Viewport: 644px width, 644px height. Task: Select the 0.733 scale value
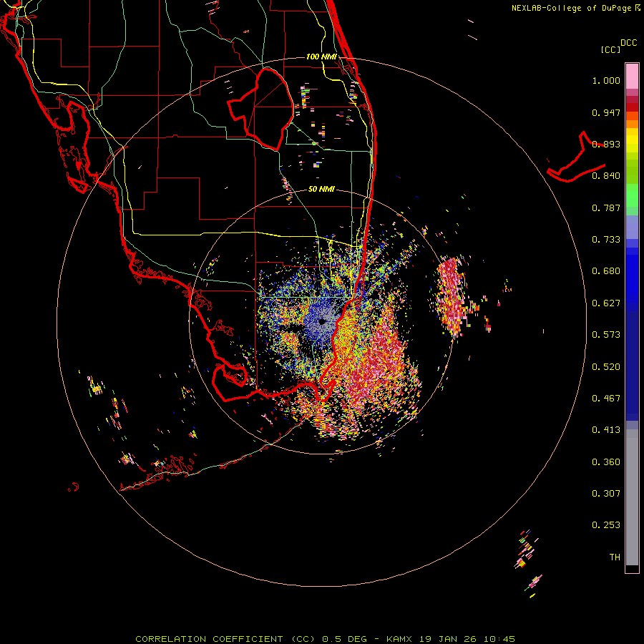[x=606, y=240]
